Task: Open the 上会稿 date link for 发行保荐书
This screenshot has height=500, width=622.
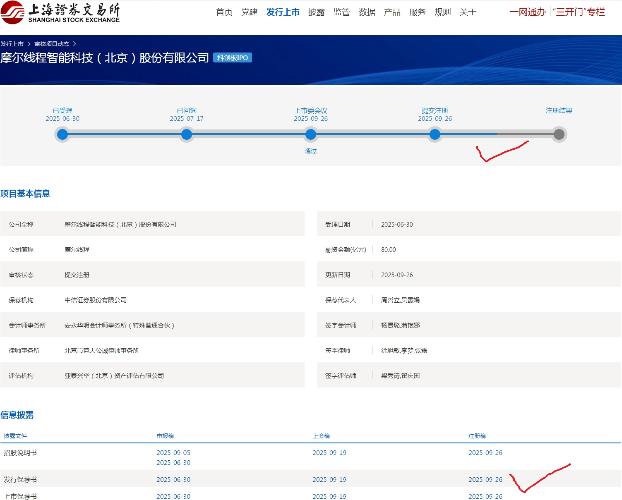Action: click(x=329, y=480)
